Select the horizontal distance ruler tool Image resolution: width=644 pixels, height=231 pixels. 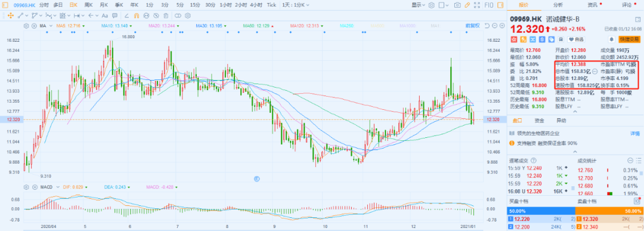click(77, 16)
